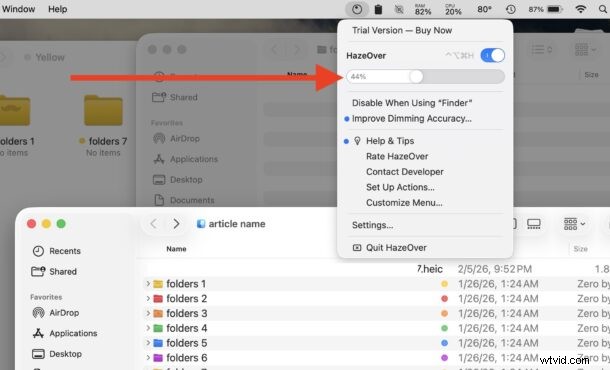Choose Contact Developer

(405, 172)
